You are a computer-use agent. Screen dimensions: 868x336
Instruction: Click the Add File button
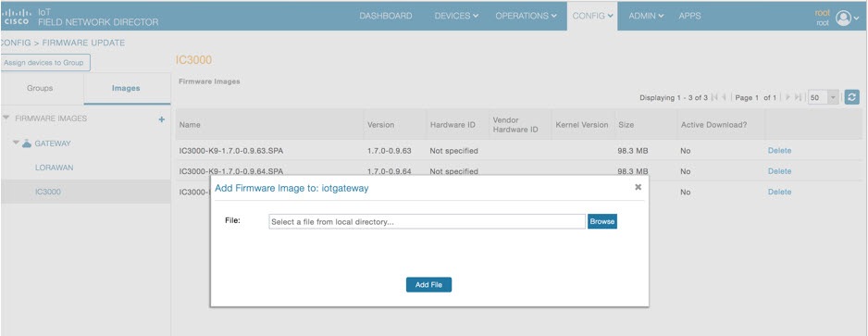point(429,284)
